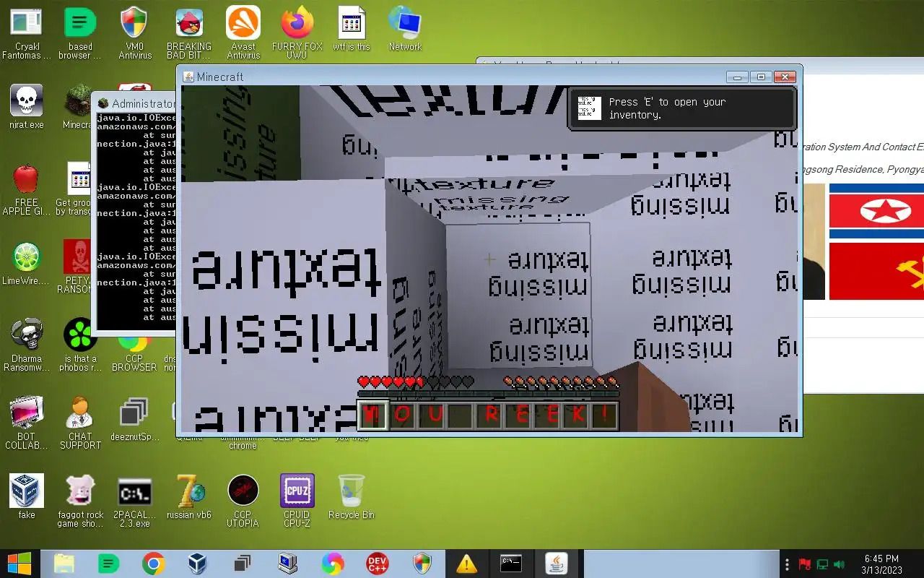Click the colorful swirl taskbar icon
This screenshot has height=578, width=924.
pos(332,564)
